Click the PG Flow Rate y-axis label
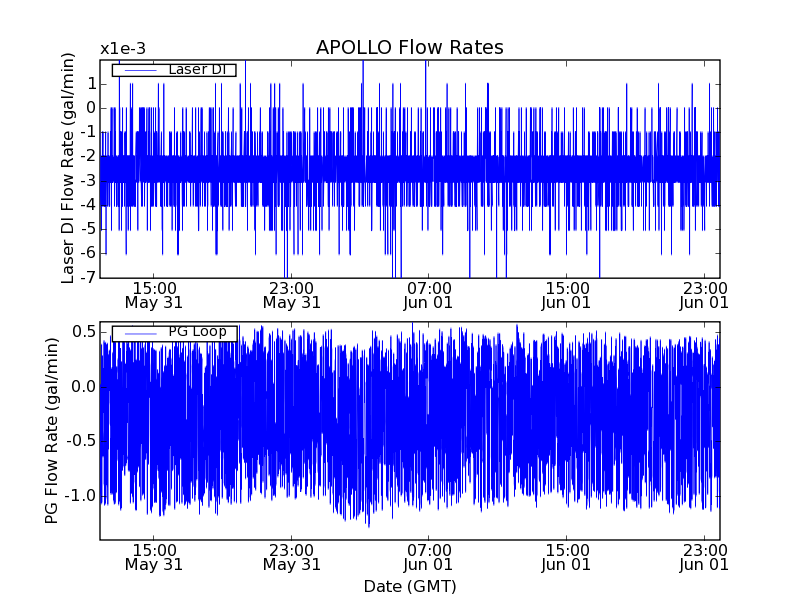Screen dimensions: 800x600 coord(51,430)
